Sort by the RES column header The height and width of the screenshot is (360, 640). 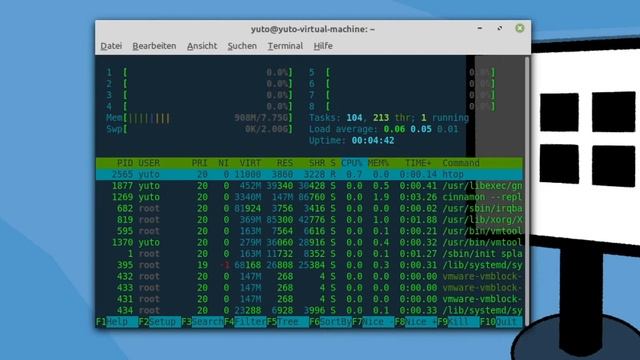click(x=285, y=163)
